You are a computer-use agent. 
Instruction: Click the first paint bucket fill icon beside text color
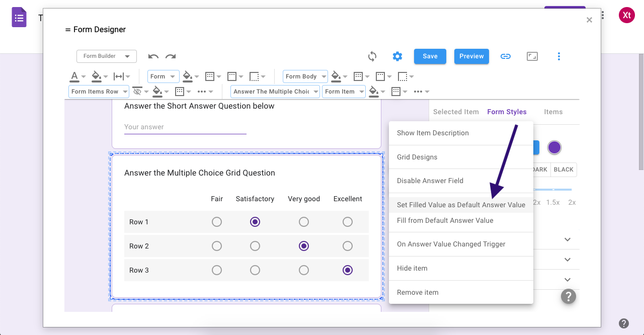[x=96, y=76]
